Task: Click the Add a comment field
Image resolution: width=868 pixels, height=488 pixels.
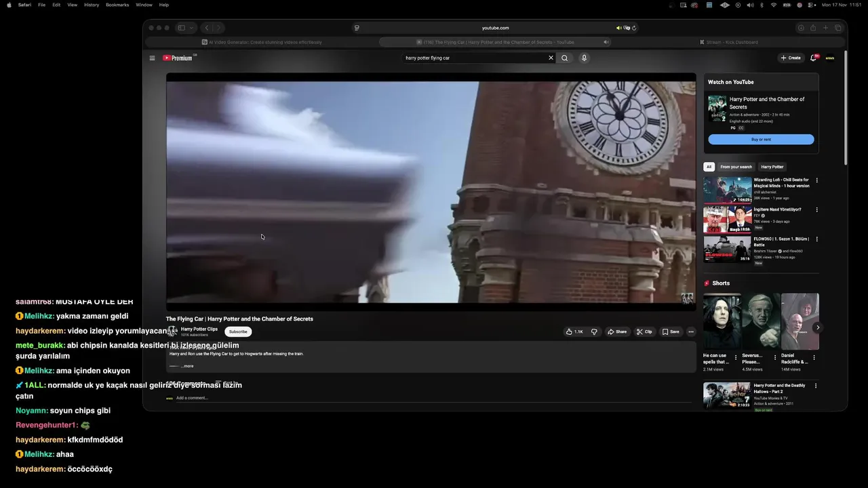Action: point(434,398)
